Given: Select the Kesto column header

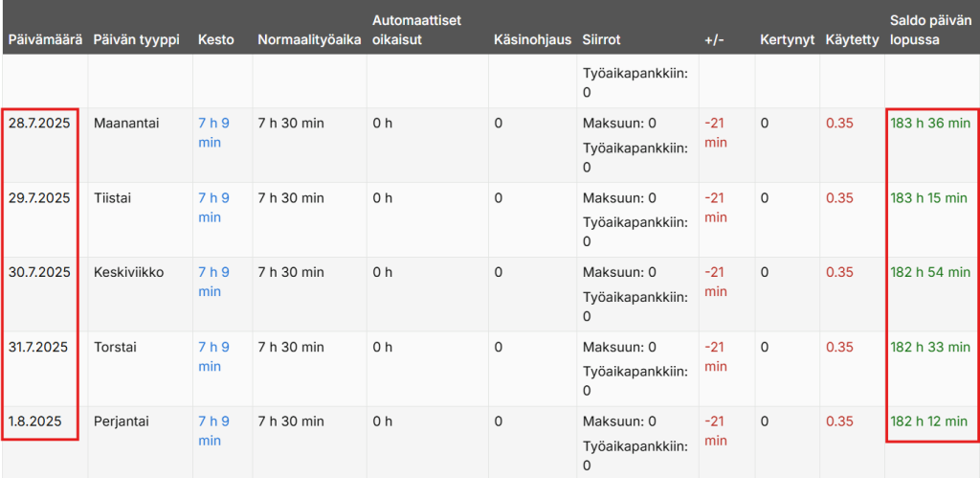Looking at the screenshot, I should point(216,39).
